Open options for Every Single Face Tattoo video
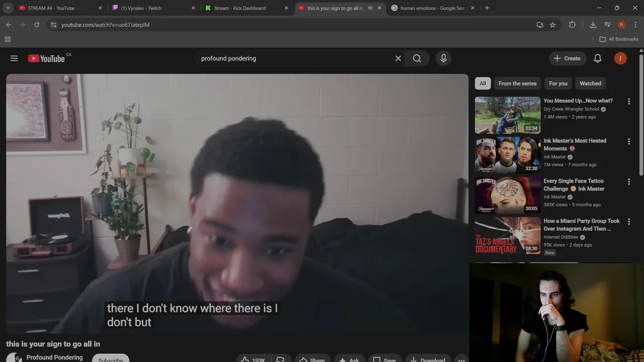 (628, 182)
